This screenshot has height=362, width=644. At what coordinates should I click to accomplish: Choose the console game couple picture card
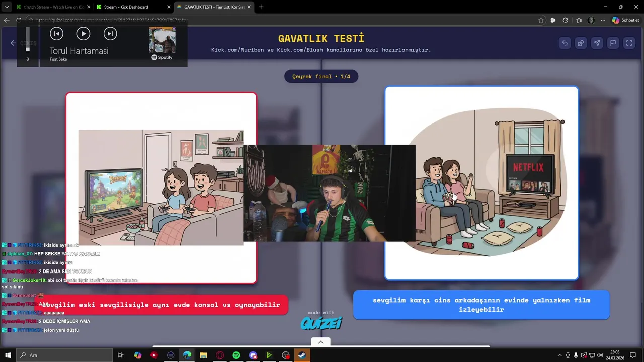[161, 188]
